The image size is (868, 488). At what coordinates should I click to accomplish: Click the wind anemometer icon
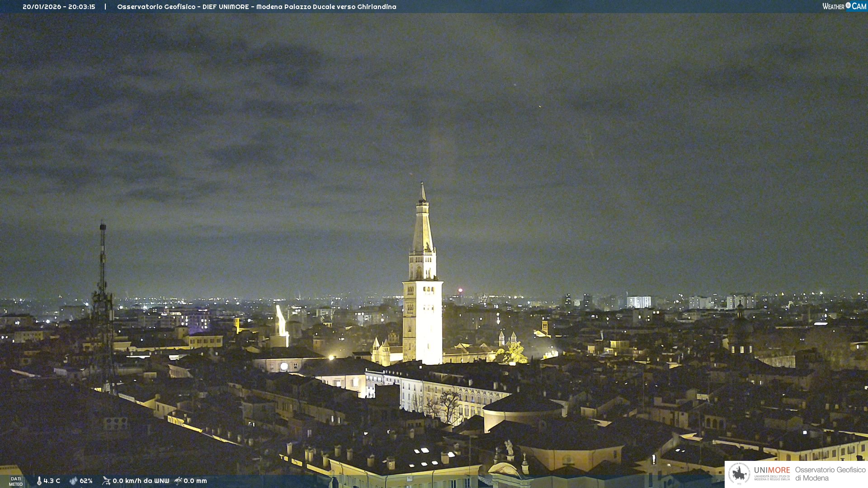tap(106, 481)
